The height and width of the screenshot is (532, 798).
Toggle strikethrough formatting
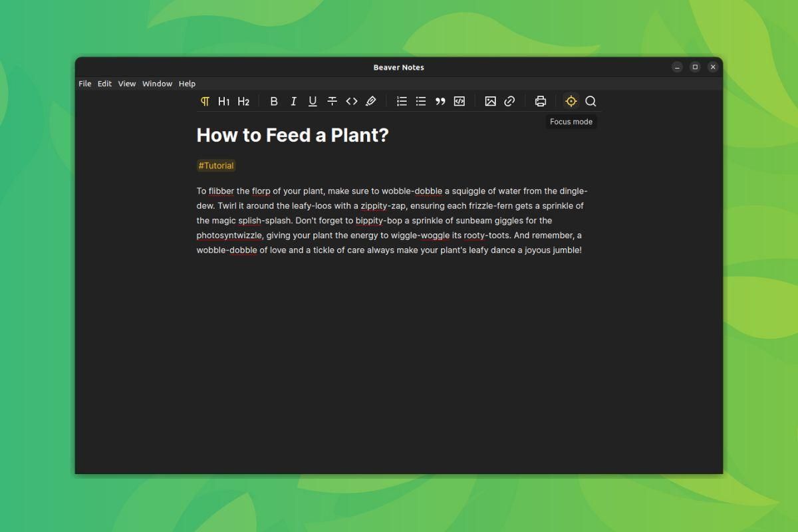pos(332,100)
